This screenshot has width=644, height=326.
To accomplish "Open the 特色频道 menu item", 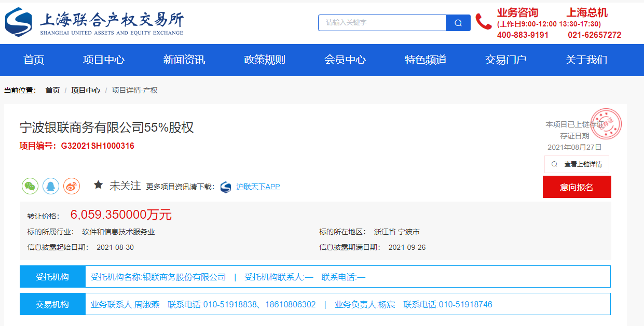I will [426, 60].
